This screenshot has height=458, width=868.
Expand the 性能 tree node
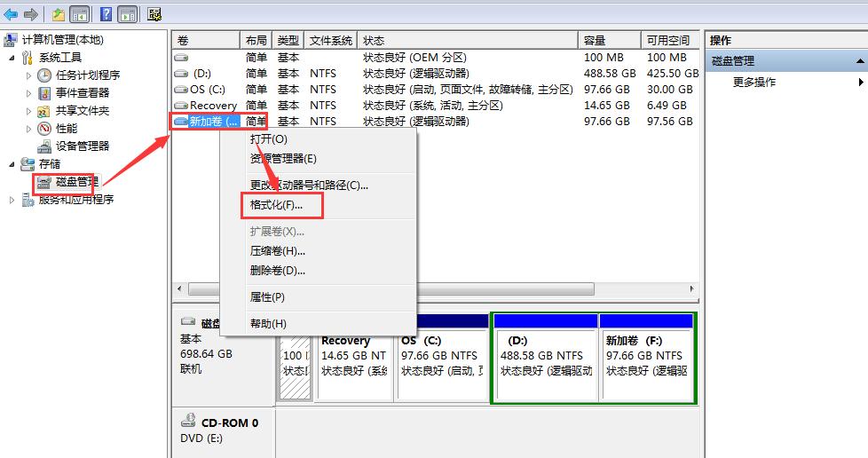(28, 129)
